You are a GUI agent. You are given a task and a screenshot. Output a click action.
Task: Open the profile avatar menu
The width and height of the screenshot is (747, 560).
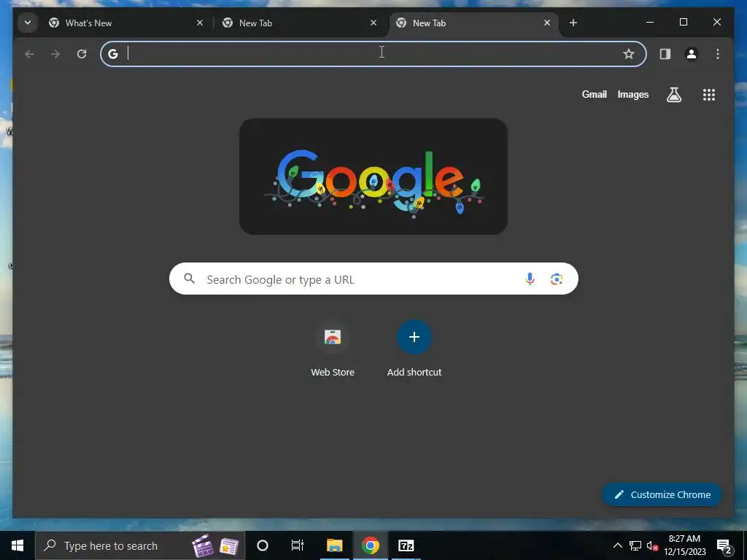(692, 54)
